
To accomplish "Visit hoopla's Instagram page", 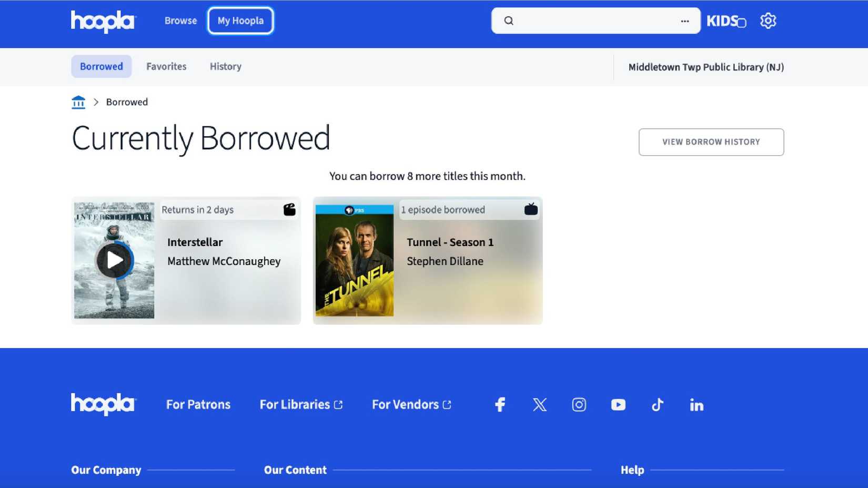I will pyautogui.click(x=579, y=404).
